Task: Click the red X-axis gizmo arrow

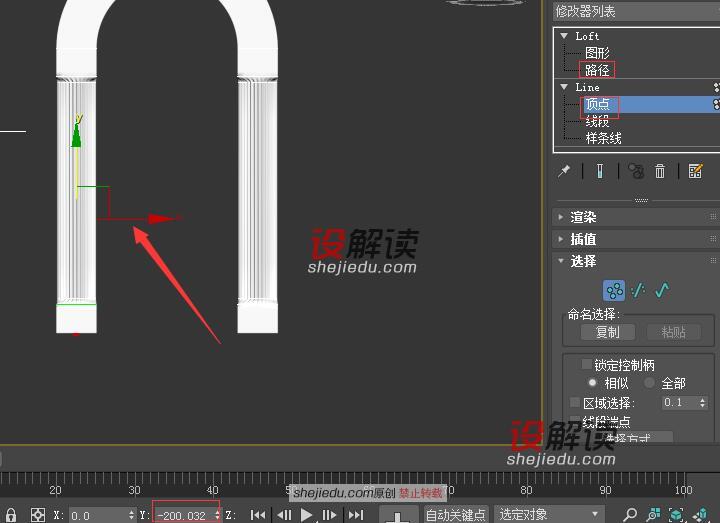Action: (x=162, y=219)
